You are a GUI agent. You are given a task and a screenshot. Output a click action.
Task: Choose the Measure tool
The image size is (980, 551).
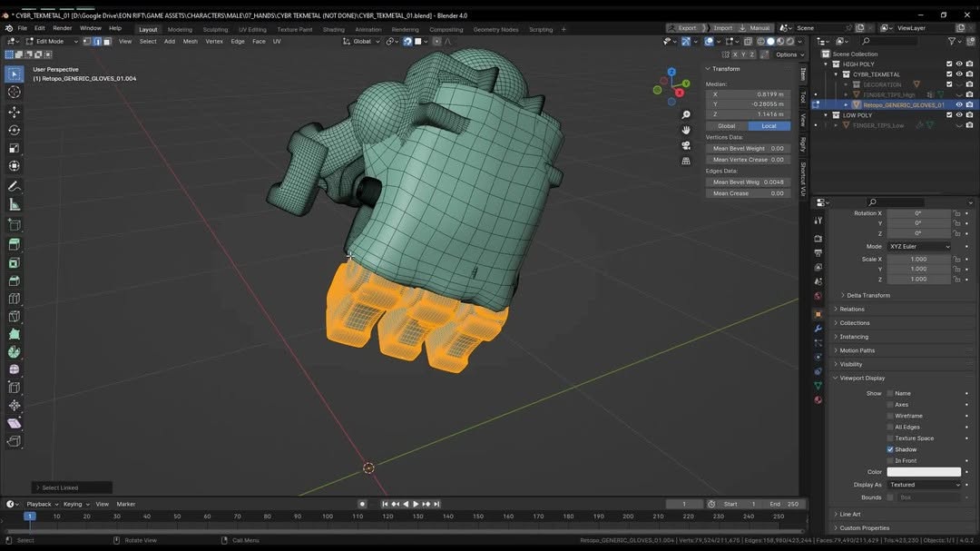(15, 205)
